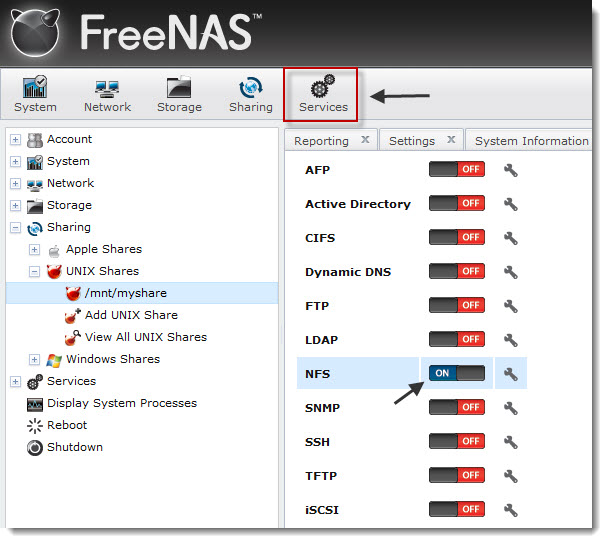The image size is (607, 543).
Task: Enable the Dynamic DNS service switch
Action: click(x=457, y=271)
